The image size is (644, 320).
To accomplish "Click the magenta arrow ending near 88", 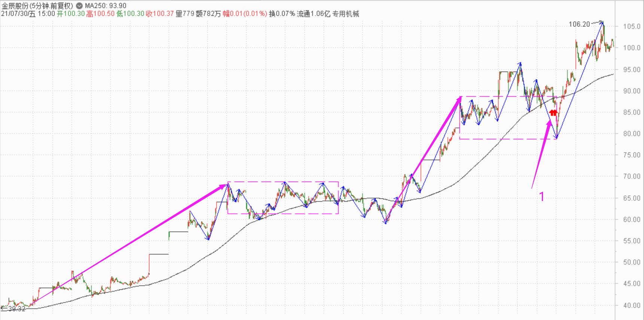I will click(430, 146).
